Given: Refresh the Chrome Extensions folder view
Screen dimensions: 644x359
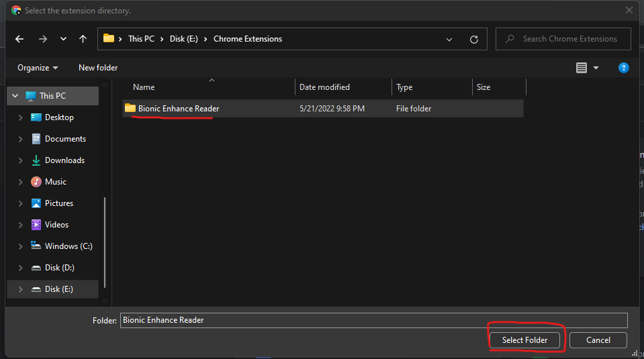Looking at the screenshot, I should click(474, 39).
